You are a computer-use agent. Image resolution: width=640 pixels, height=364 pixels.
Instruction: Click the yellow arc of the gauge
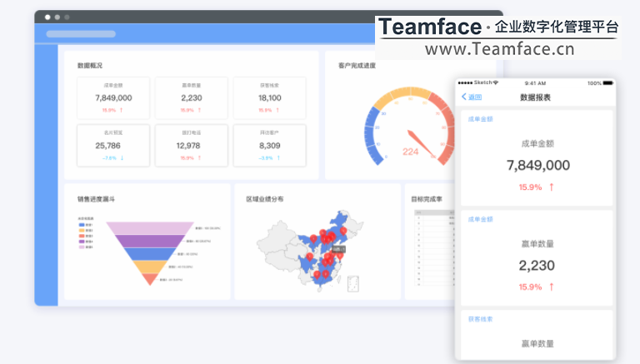point(402,94)
